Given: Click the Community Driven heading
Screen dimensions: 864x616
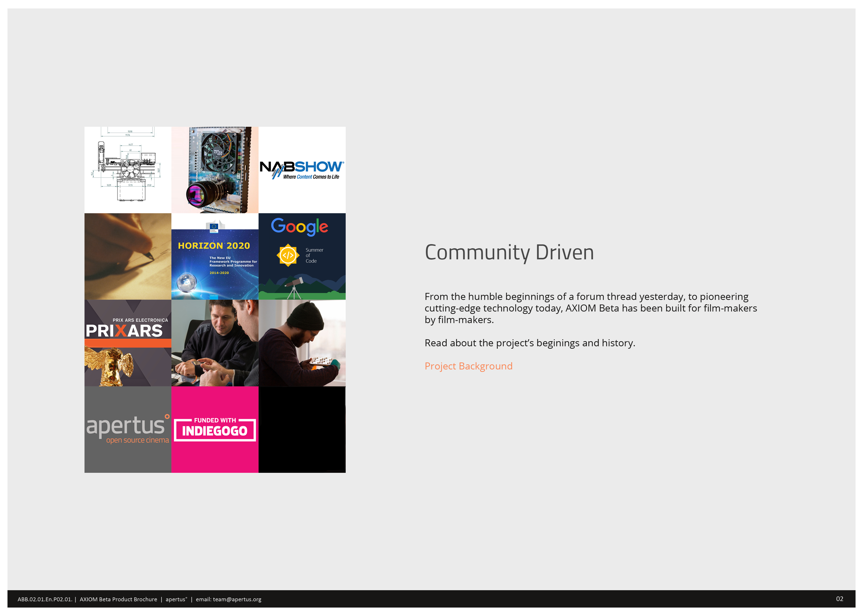Looking at the screenshot, I should tap(509, 253).
